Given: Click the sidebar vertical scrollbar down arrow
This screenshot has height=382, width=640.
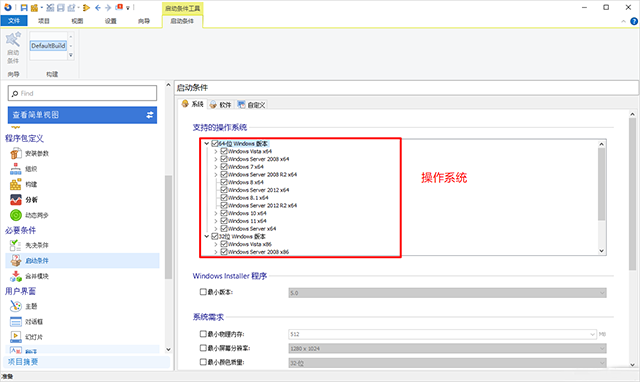Looking at the screenshot, I should [168, 349].
